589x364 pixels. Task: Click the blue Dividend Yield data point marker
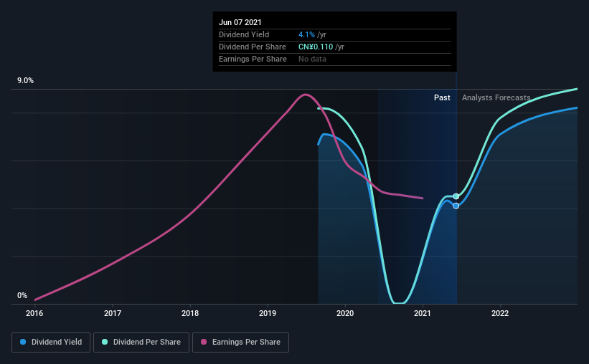coord(456,206)
